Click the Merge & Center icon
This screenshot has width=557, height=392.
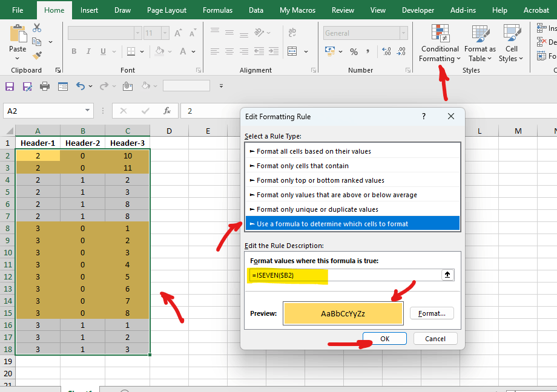pos(292,51)
